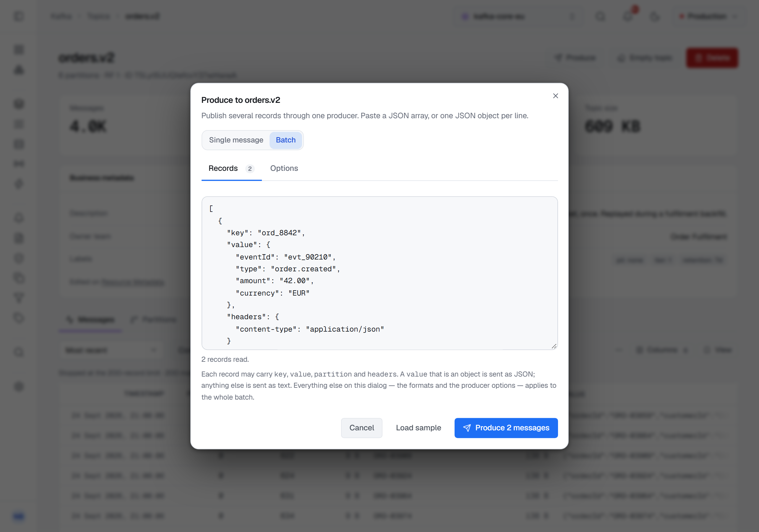Click the Messages tab in background page
759x532 pixels.
click(90, 320)
